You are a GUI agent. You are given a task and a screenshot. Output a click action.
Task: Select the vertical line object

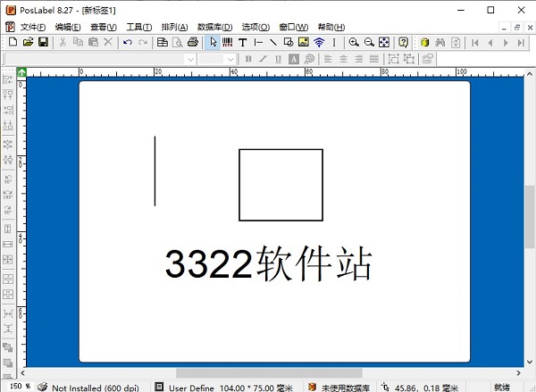155,171
